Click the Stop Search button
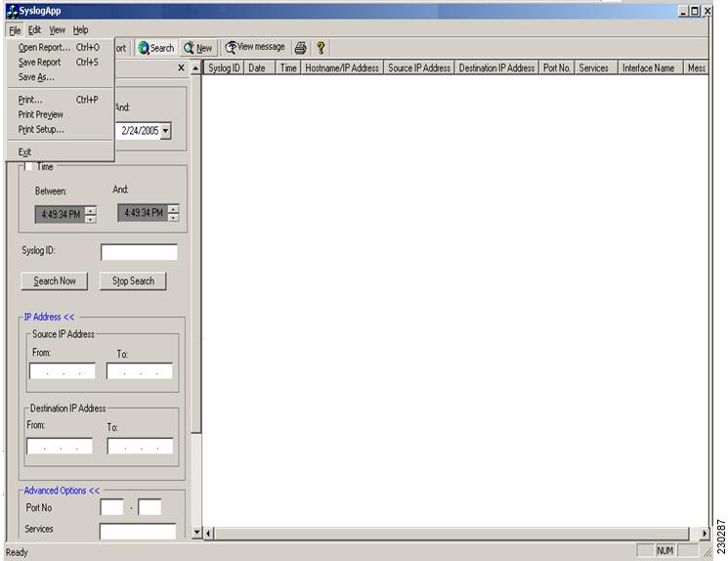Viewport: 728px width, 561px height. point(133,280)
